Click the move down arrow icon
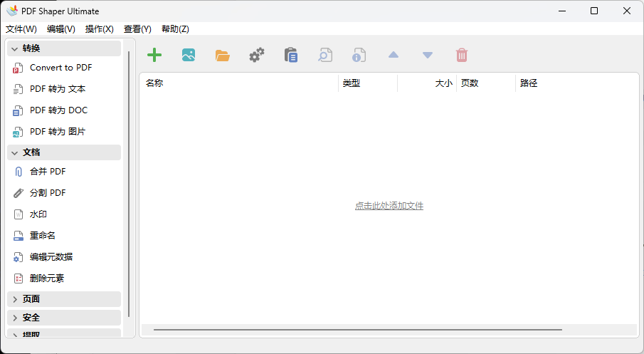This screenshot has width=644, height=354. tap(428, 55)
